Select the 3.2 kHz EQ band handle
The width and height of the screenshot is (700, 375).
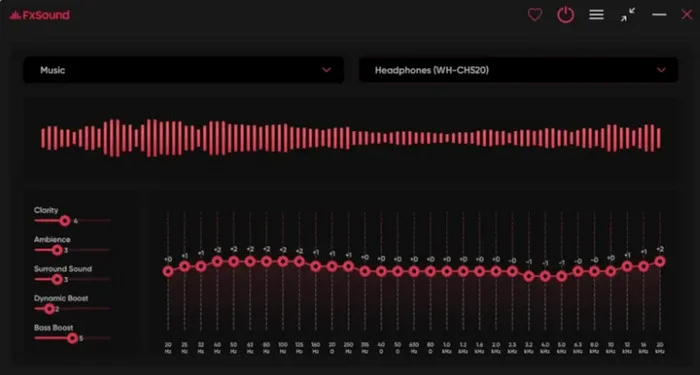tap(529, 276)
